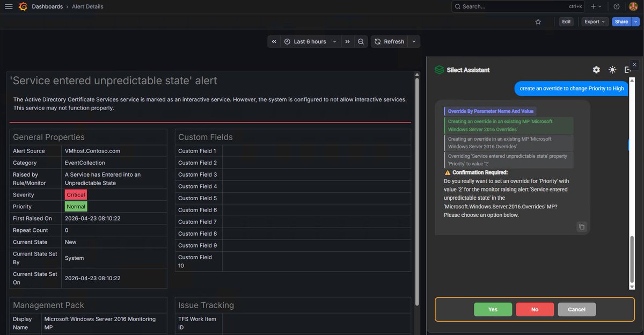Click the Repeat Count value 0
This screenshot has width=644, height=335.
point(67,230)
